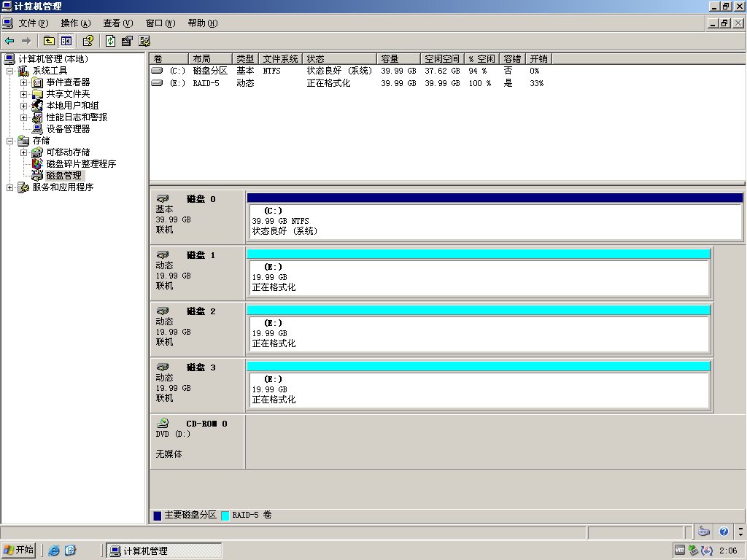Toggle the console tree show/hide icon
The image size is (747, 560).
(x=66, y=41)
